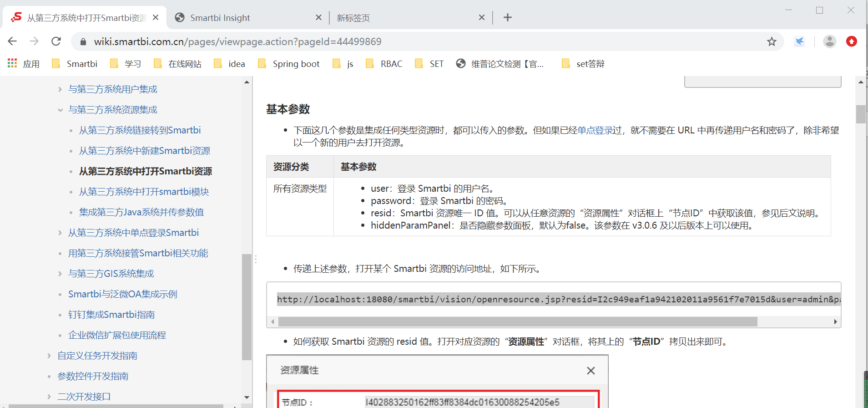Close the Smartbi Insight tab
The width and height of the screenshot is (868, 408).
tap(318, 17)
